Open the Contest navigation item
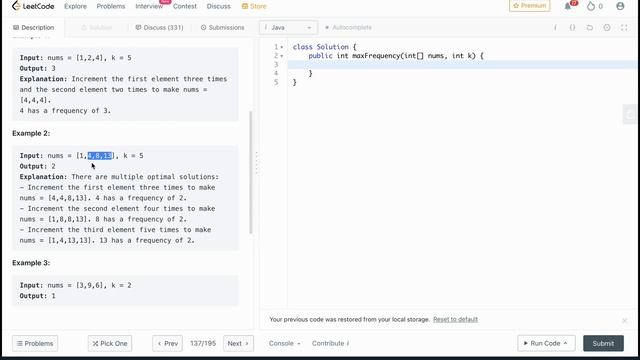Viewport: 640px width, 360px height. pyautogui.click(x=184, y=6)
